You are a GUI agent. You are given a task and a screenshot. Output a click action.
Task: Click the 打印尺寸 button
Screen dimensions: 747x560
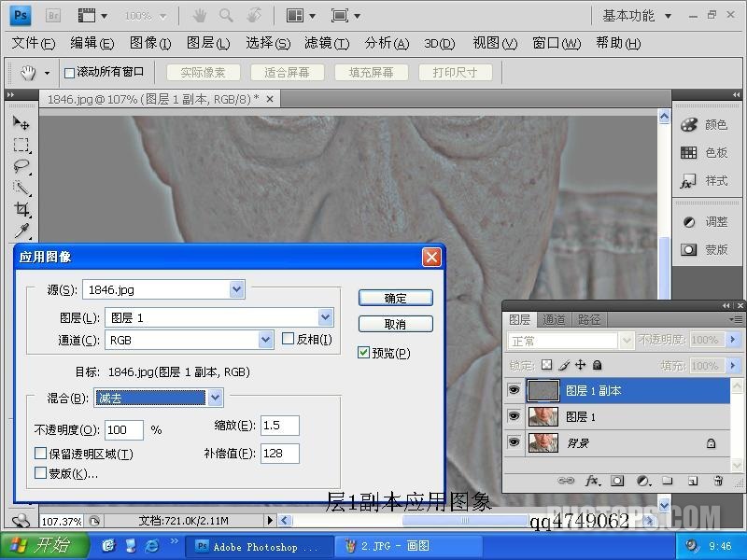(455, 73)
